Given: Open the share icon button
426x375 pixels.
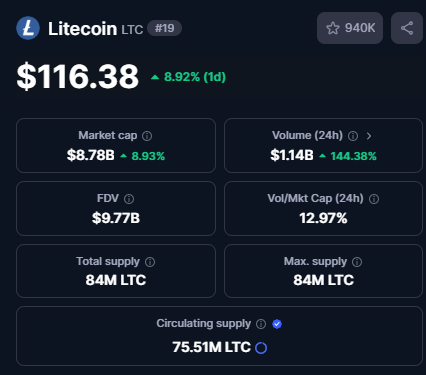Looking at the screenshot, I should [407, 28].
